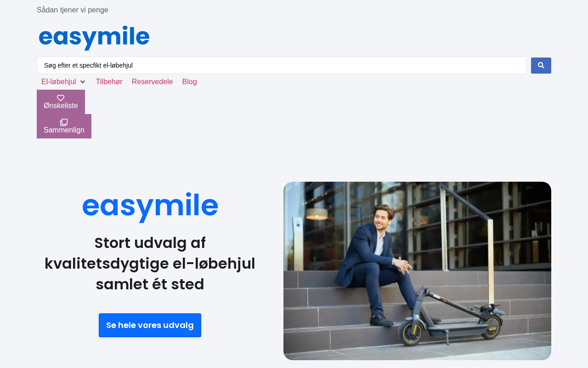Click the compare icon above Sammenlign

pyautogui.click(x=64, y=122)
